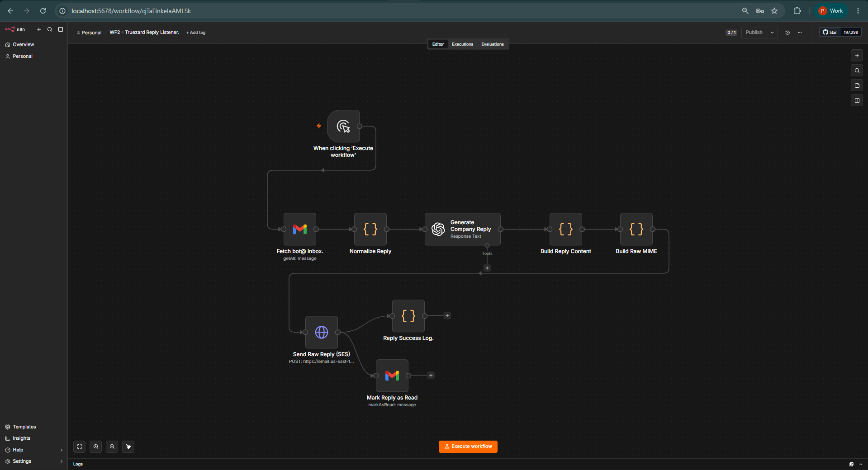Zoom out of the canvas
Image resolution: width=868 pixels, height=470 pixels.
click(x=112, y=446)
